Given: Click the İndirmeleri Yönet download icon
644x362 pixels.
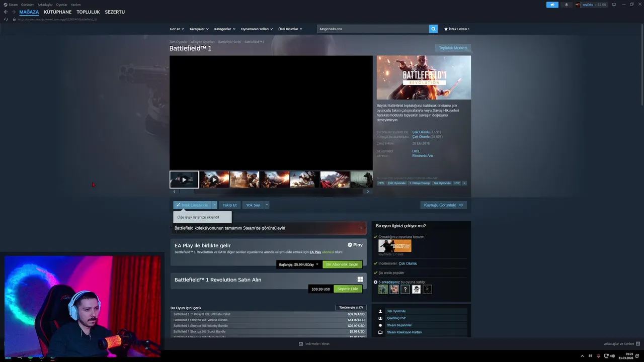Looking at the screenshot, I should 301,344.
